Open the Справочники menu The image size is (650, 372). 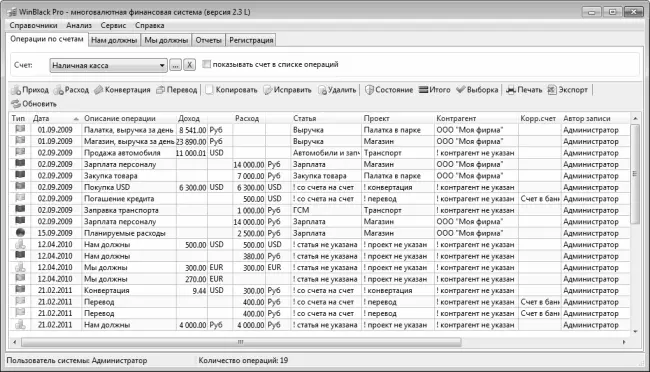pos(34,25)
